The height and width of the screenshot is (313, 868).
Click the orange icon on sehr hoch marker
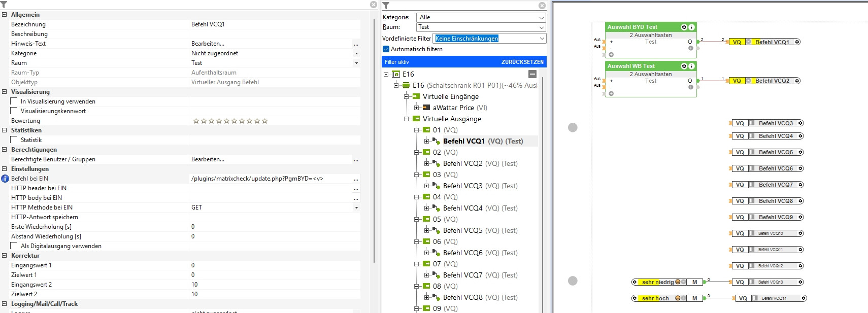678,298
